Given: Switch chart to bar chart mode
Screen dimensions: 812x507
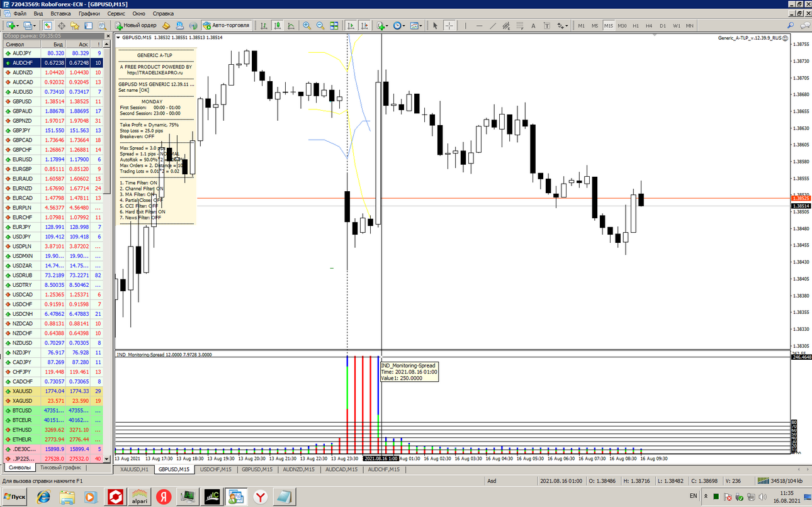Looking at the screenshot, I should pos(263,26).
